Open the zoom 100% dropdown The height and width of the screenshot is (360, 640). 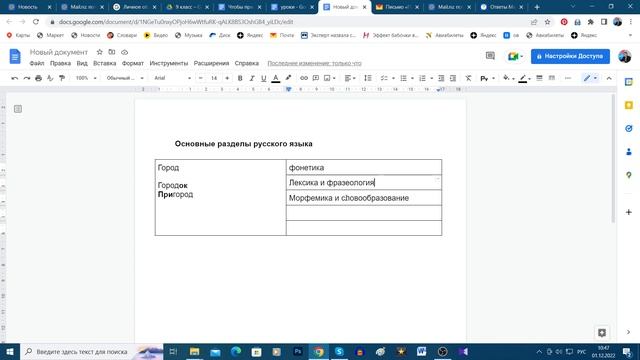86,78
